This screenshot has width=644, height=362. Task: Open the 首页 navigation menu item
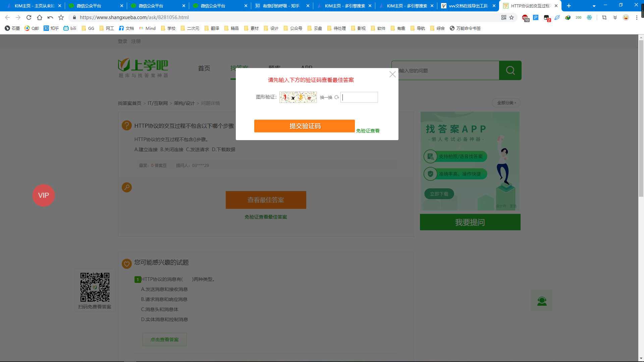click(x=204, y=68)
